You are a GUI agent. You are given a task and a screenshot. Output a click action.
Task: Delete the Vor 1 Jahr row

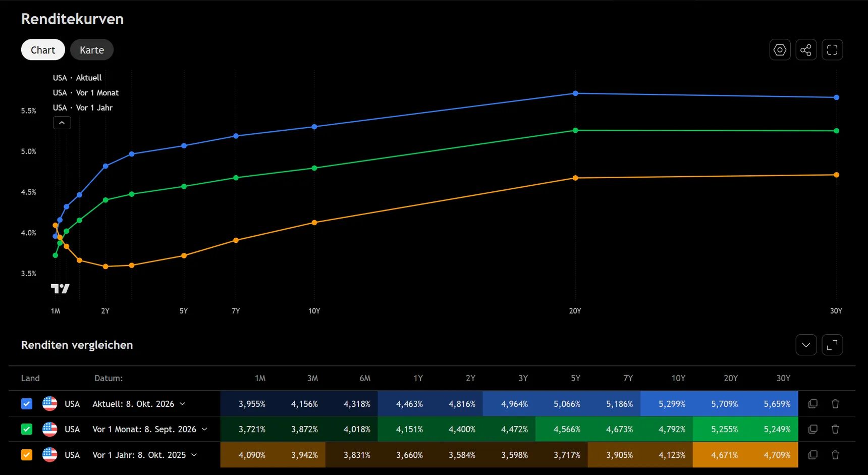pos(835,455)
